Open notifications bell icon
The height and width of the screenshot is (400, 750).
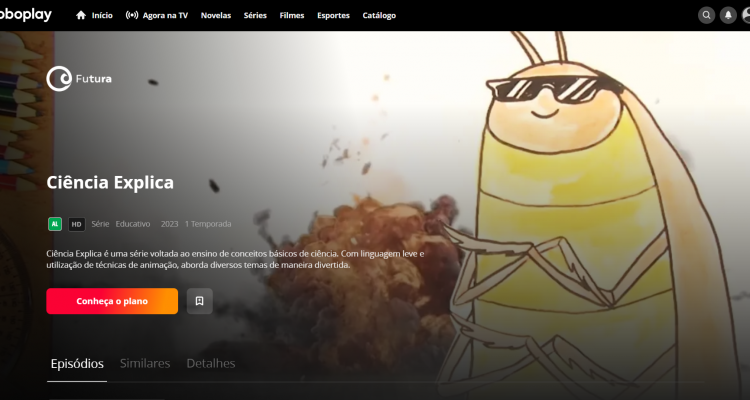[x=728, y=15]
